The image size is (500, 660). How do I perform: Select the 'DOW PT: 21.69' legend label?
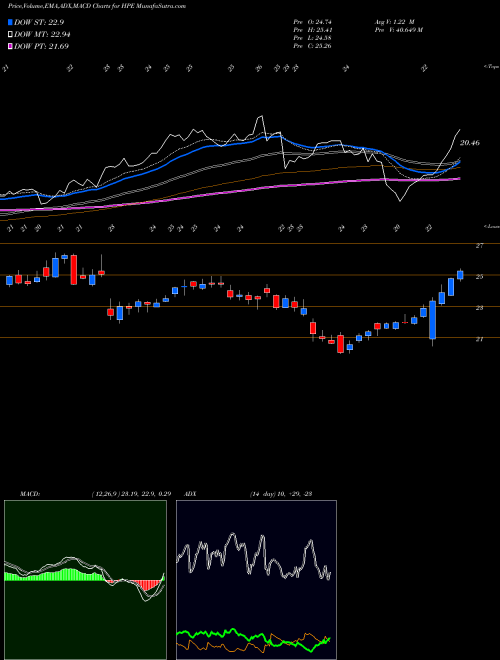pyautogui.click(x=41, y=47)
